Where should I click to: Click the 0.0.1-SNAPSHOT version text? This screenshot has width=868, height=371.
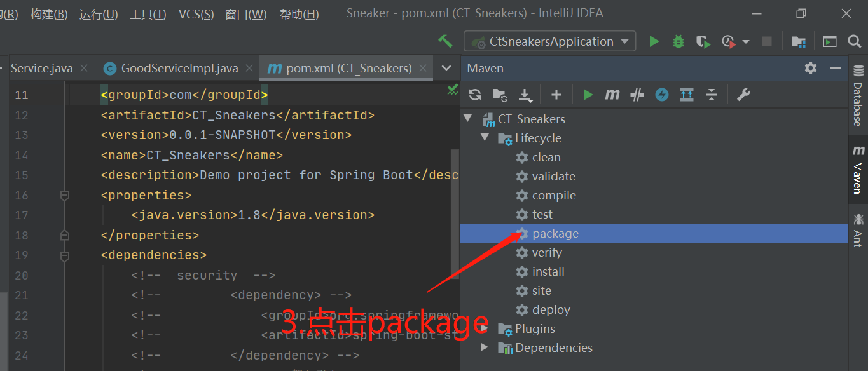tap(223, 135)
